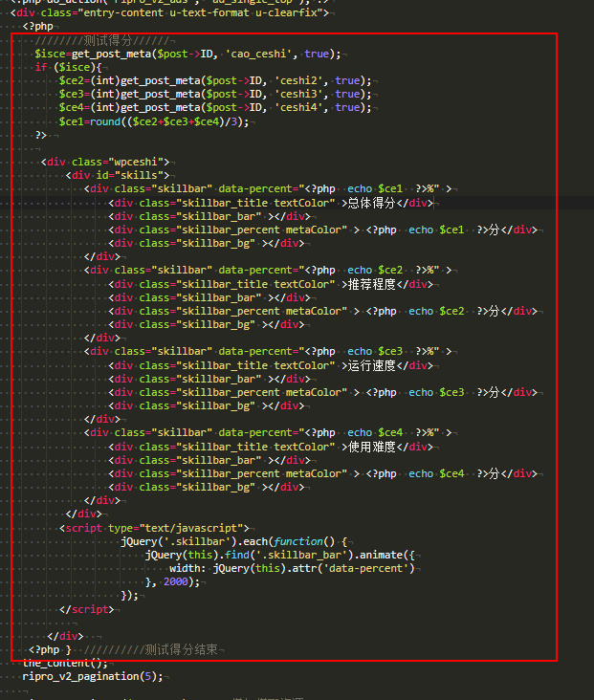
Task: Click the script type="text/javascript" tag
Action: (x=153, y=528)
